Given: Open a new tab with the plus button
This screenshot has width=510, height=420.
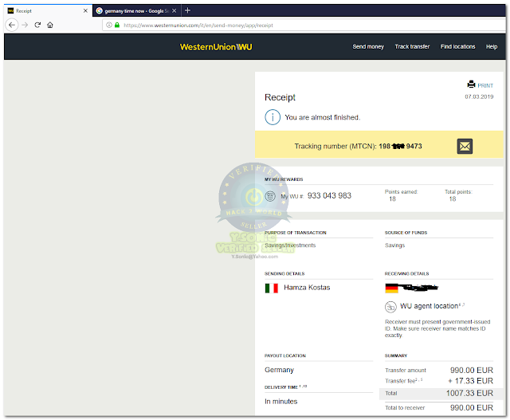Looking at the screenshot, I should click(188, 10).
